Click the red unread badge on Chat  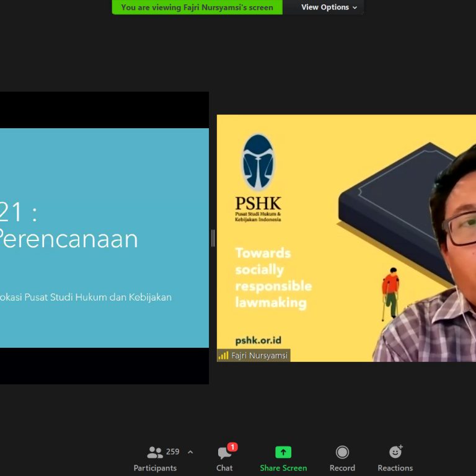pyautogui.click(x=232, y=447)
